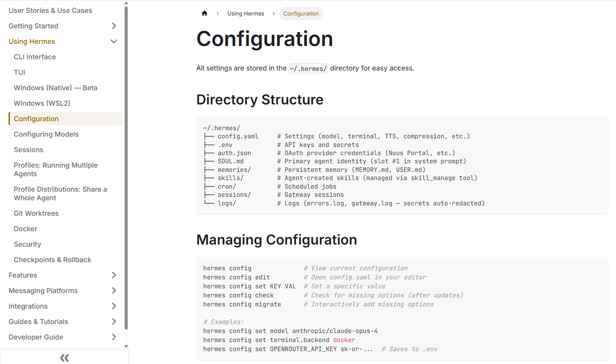616x364 pixels.
Task: Click '# Scheduled jobs' comment
Action: [307, 187]
